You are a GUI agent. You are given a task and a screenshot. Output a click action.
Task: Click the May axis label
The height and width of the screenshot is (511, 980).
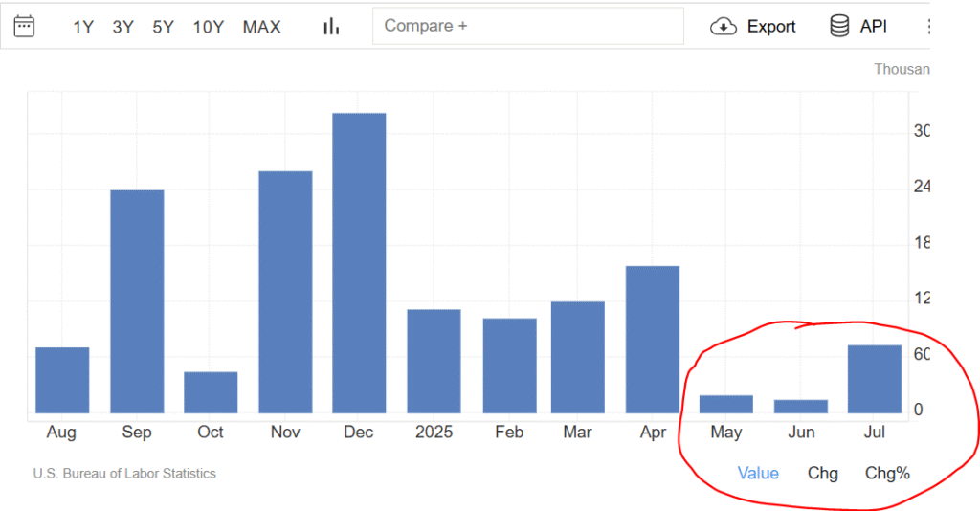click(726, 433)
